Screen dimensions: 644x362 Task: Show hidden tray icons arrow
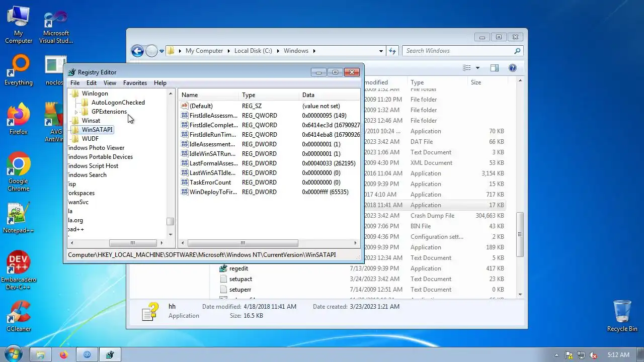point(556,355)
